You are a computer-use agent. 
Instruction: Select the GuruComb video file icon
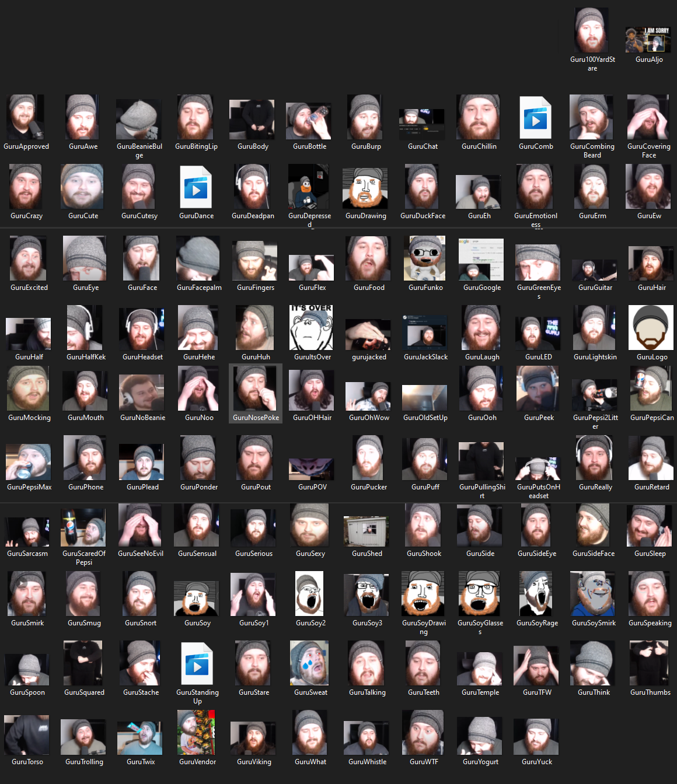(536, 118)
